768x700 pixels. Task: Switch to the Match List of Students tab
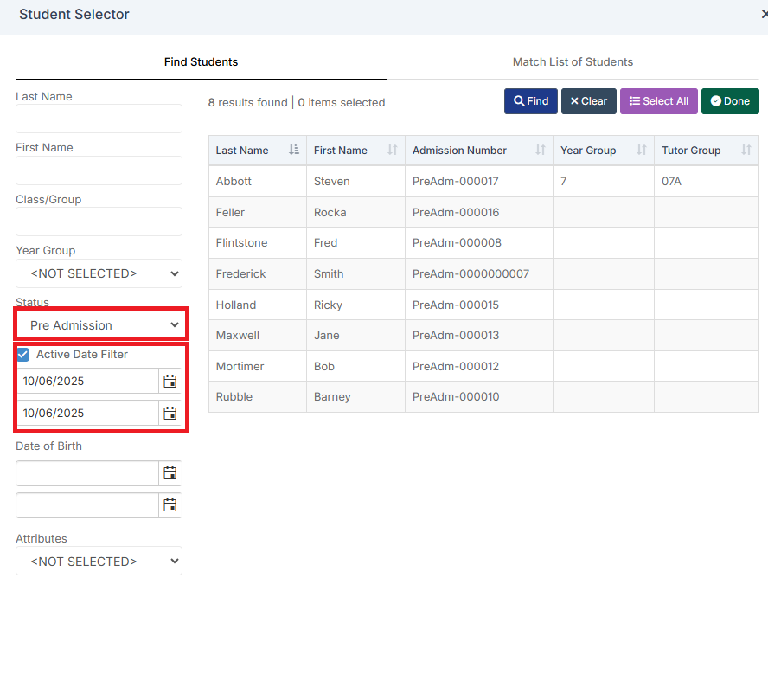573,61
